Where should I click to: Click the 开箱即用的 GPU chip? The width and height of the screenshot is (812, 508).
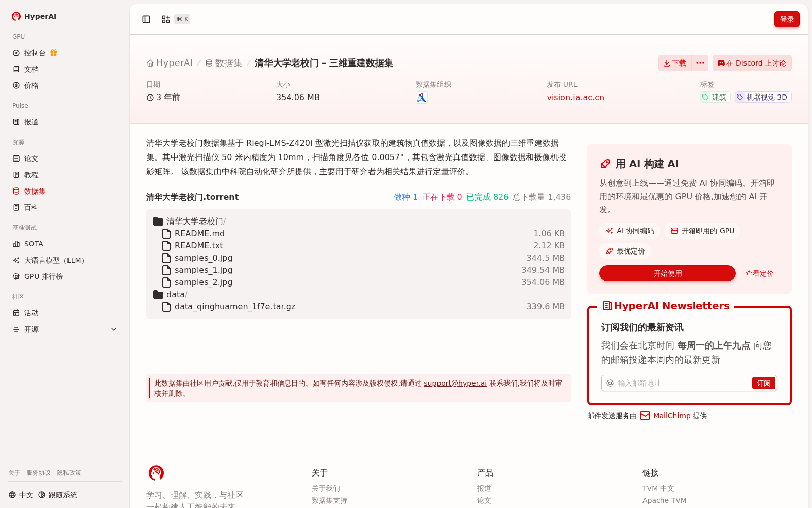point(702,231)
